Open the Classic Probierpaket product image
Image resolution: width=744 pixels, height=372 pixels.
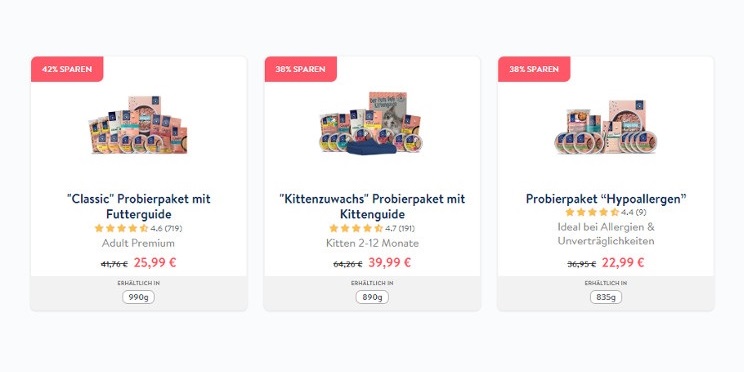pyautogui.click(x=138, y=125)
